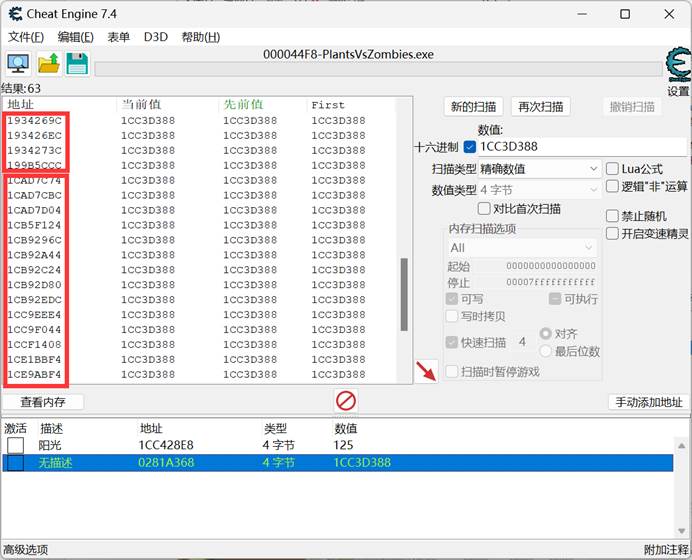Click the 查看内存 button
This screenshot has height=560, width=692.
[x=43, y=402]
